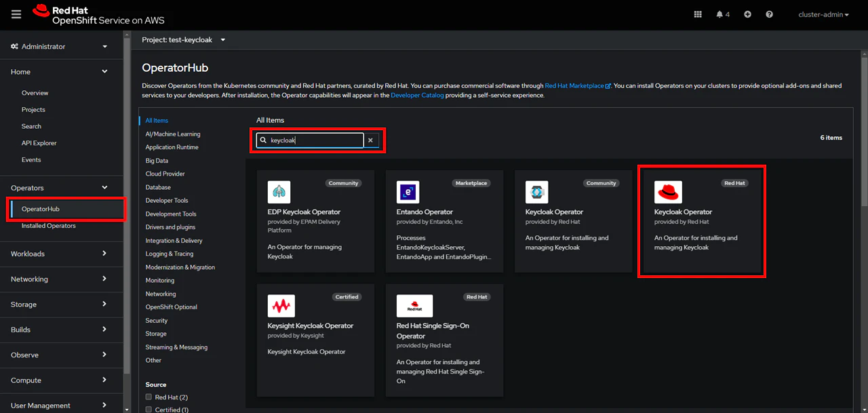Open the EDP Keycloak Operator card title
The image size is (868, 413).
point(304,212)
